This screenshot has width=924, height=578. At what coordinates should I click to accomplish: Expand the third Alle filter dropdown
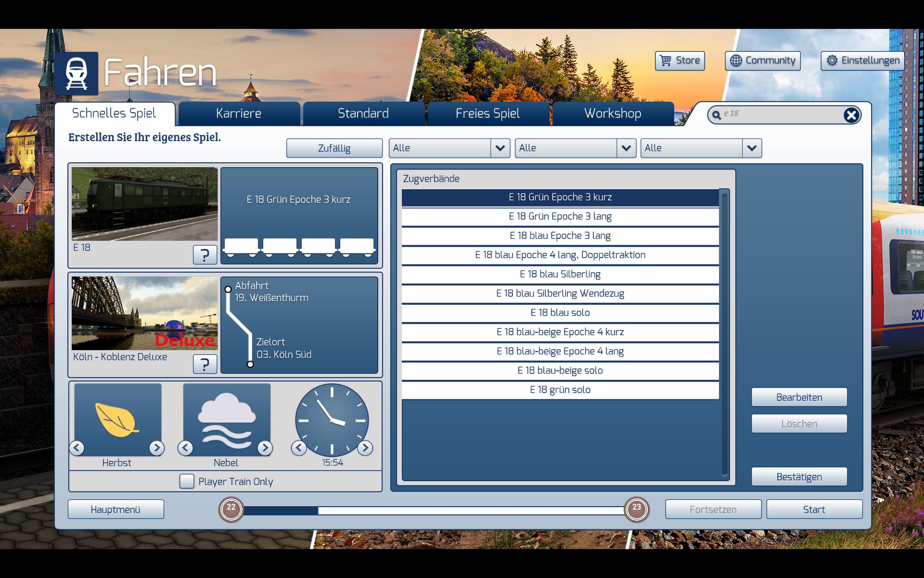click(752, 148)
